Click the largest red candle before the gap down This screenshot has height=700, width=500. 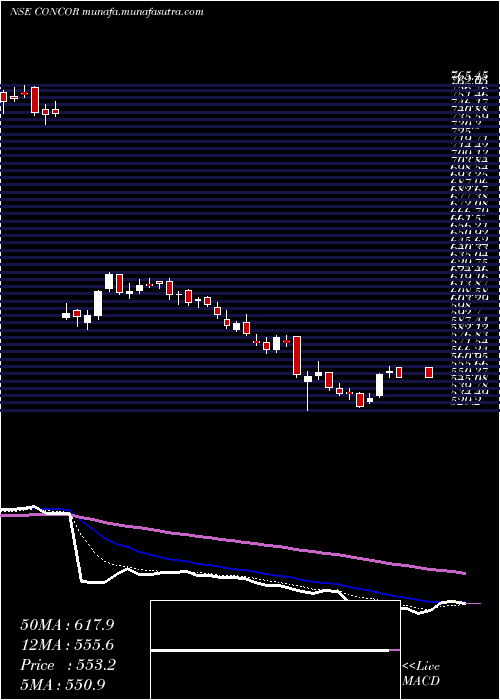(x=35, y=100)
